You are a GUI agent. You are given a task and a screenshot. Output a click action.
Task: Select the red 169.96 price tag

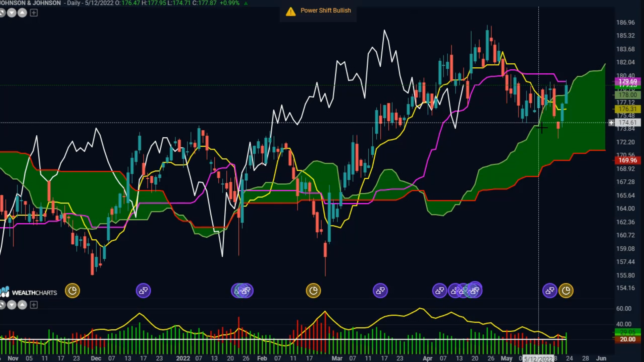(628, 160)
